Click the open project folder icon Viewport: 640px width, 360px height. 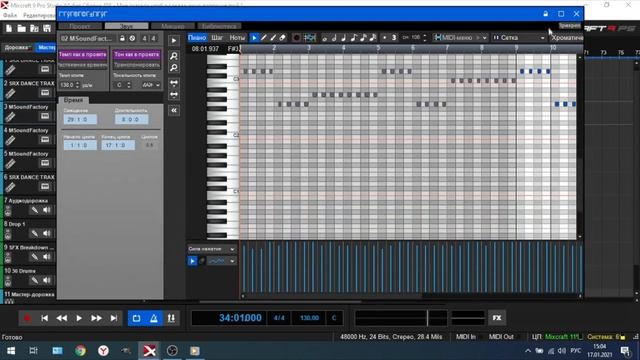(x=22, y=28)
